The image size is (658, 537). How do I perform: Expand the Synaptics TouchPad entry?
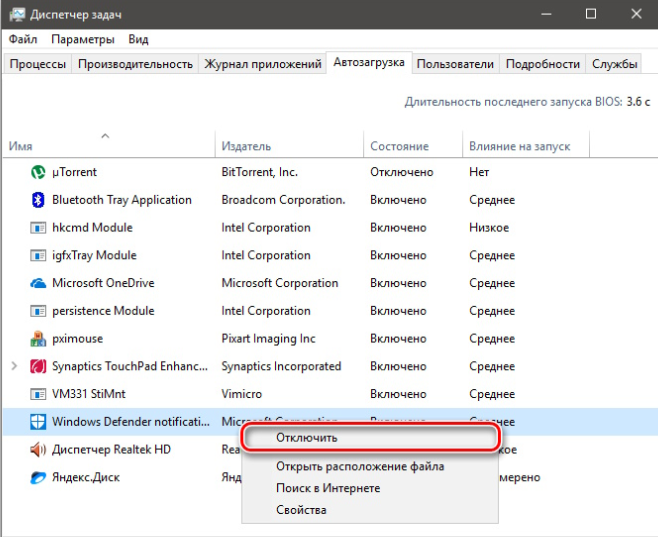pyautogui.click(x=14, y=366)
